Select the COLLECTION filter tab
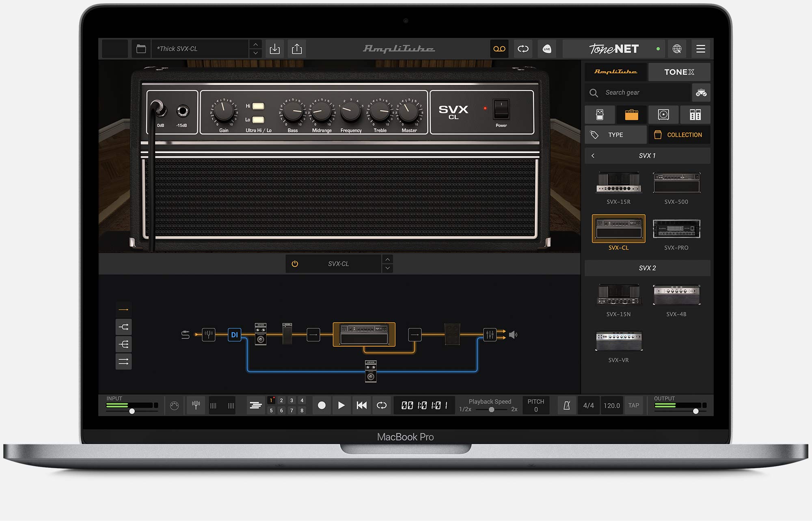The height and width of the screenshot is (521, 812). [679, 135]
